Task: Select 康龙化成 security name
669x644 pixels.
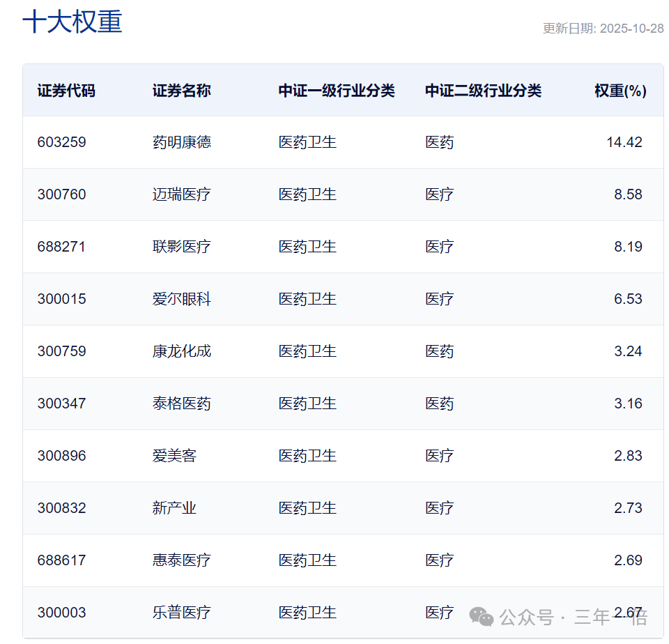Action: (x=174, y=351)
